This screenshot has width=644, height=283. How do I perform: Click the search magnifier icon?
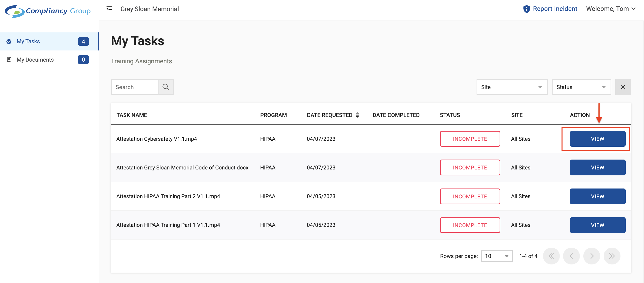point(165,87)
